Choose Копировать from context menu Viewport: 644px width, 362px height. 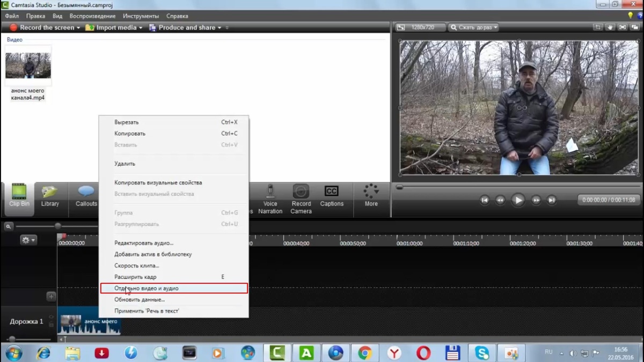tap(174, 134)
